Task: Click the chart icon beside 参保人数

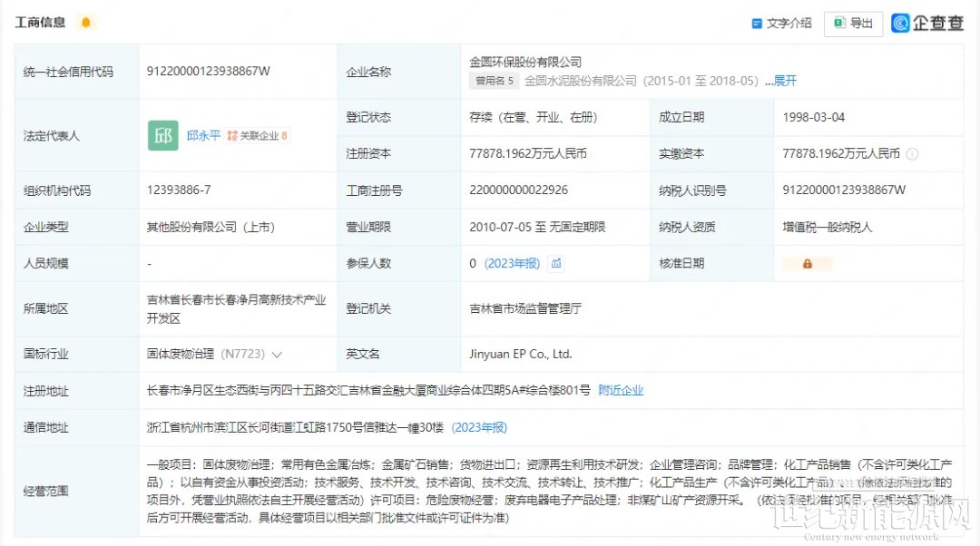Action: pos(556,264)
